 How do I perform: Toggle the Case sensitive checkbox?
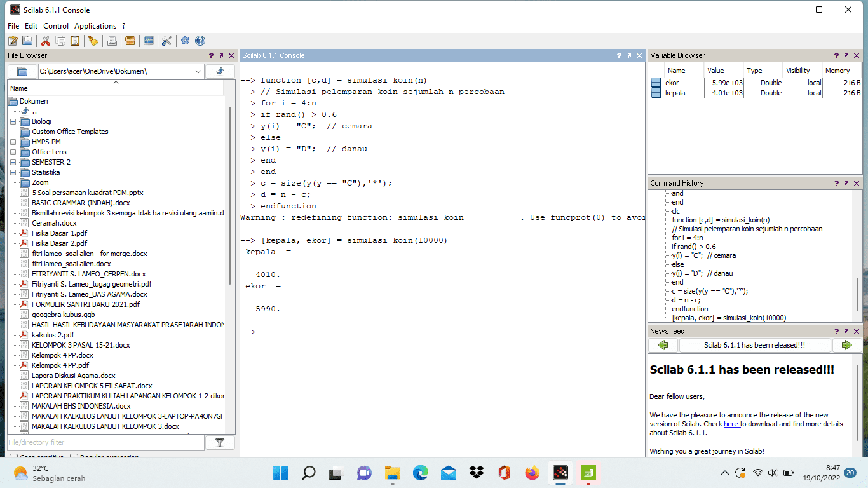[14, 457]
